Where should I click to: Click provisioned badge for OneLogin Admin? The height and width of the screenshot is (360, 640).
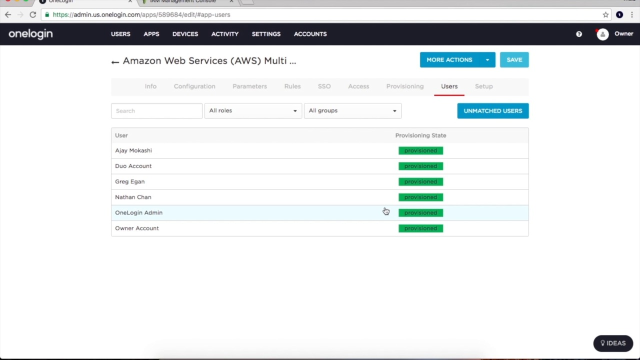(421, 213)
